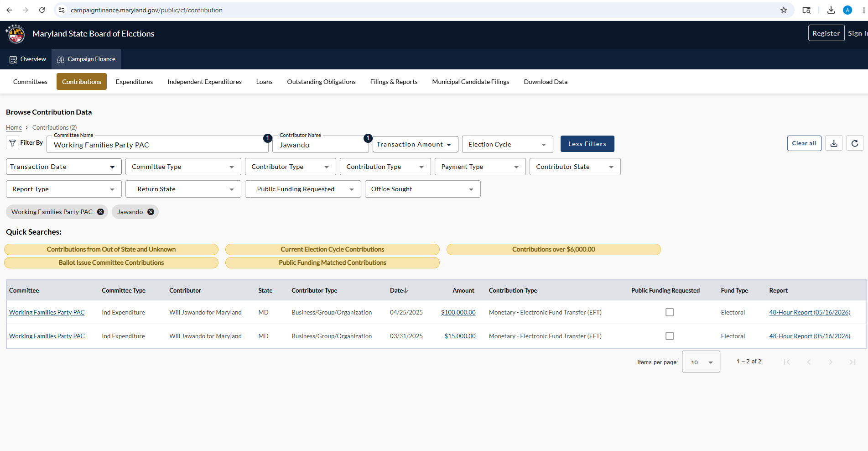Image resolution: width=868 pixels, height=451 pixels.
Task: Go to the last page of results
Action: coord(852,362)
